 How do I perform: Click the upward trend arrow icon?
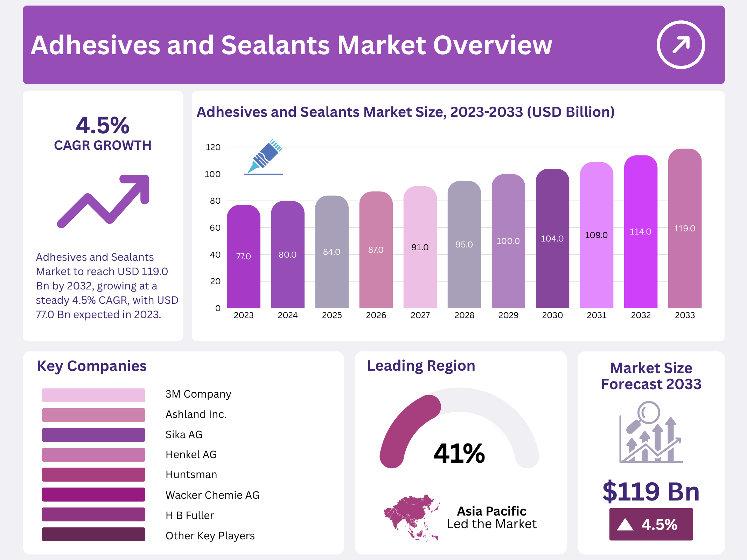104,201
